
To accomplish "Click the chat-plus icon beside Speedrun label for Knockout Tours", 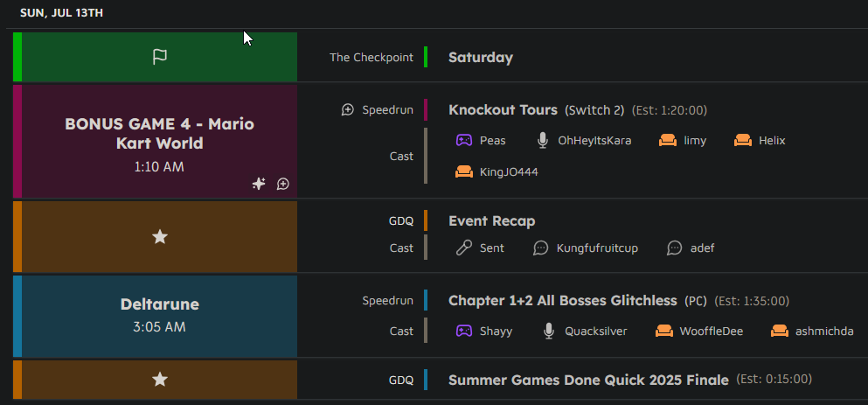I will (348, 109).
